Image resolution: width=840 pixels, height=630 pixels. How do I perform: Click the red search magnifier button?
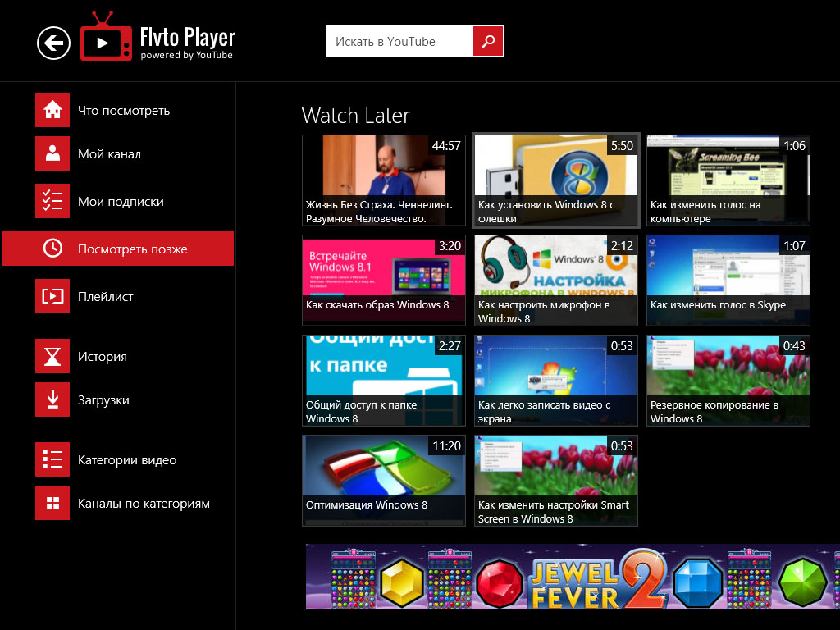[488, 41]
